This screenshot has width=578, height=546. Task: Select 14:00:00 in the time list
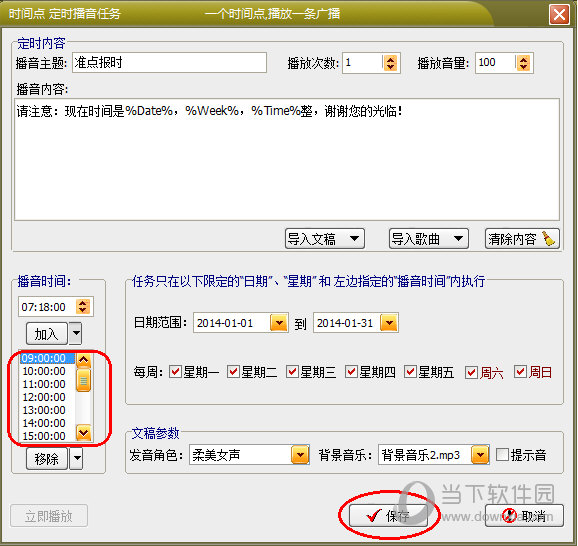tap(47, 422)
